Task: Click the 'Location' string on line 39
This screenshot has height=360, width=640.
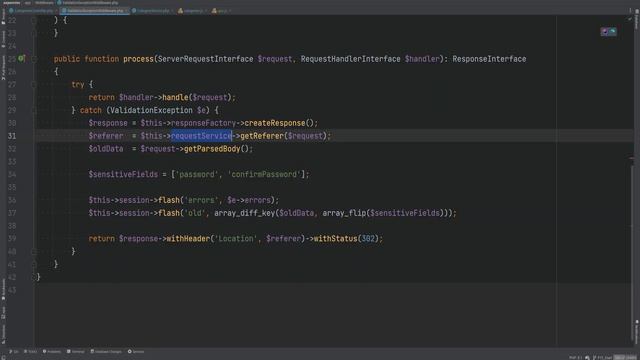Action: pyautogui.click(x=236, y=239)
